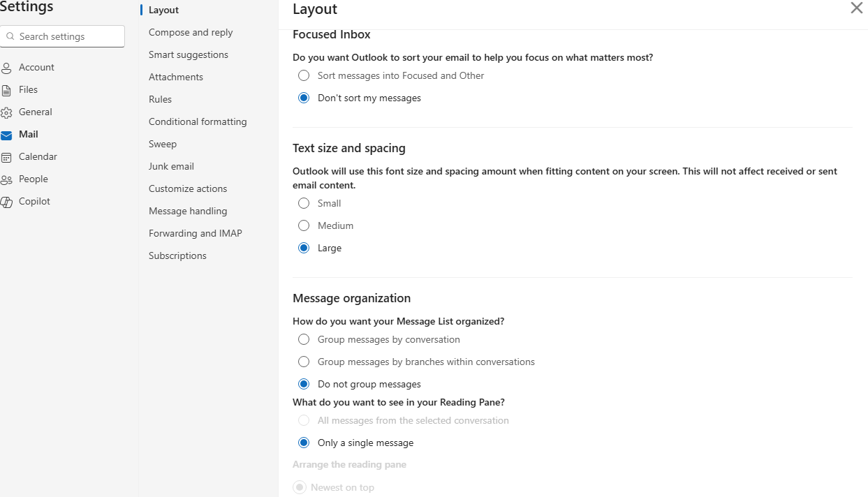Open Forwarding and IMAP settings
Image resolution: width=868 pixels, height=497 pixels.
click(196, 232)
